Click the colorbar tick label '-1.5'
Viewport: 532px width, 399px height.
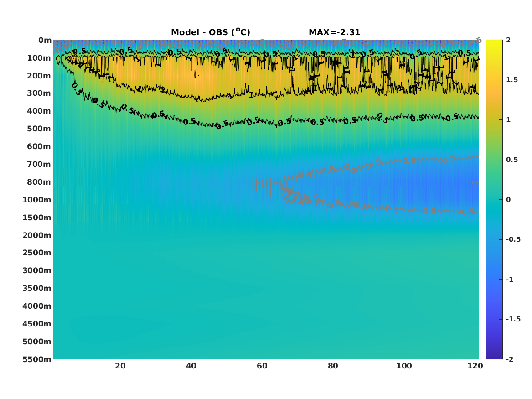pos(513,319)
